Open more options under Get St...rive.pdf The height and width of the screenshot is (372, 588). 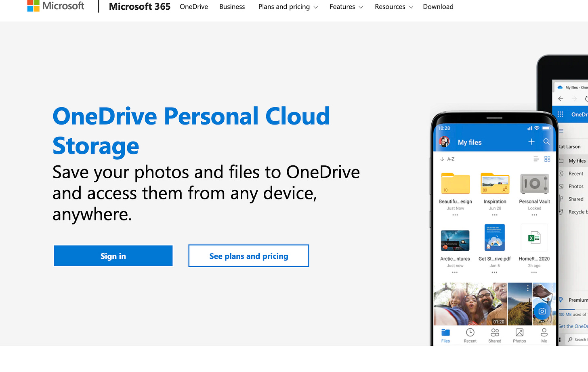coord(494,273)
